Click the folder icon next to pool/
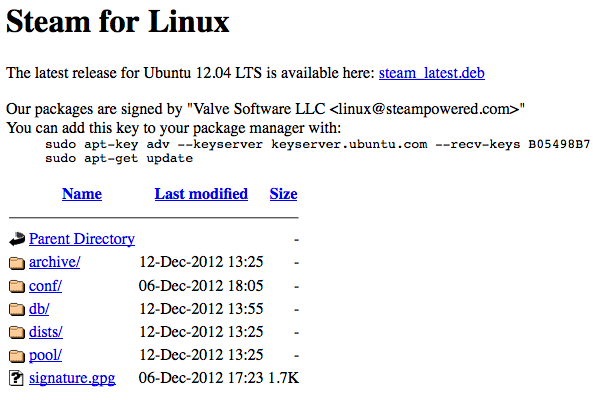This screenshot has width=603, height=400. (x=17, y=355)
